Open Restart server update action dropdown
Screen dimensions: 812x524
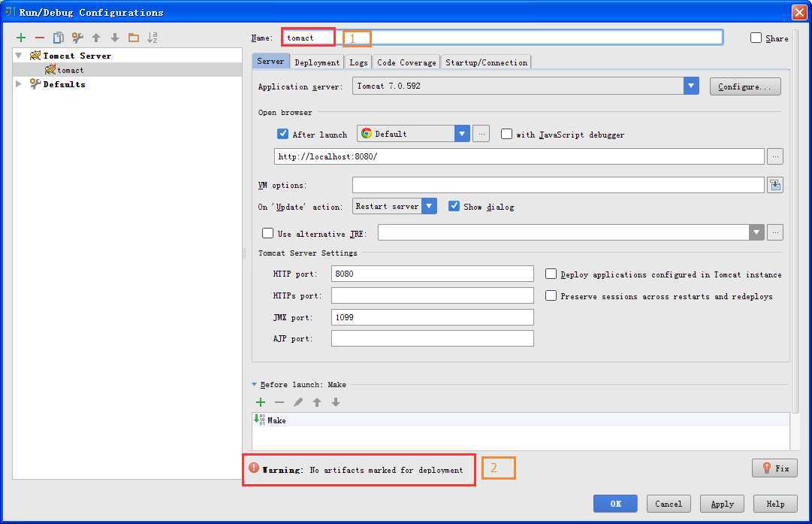[x=429, y=206]
